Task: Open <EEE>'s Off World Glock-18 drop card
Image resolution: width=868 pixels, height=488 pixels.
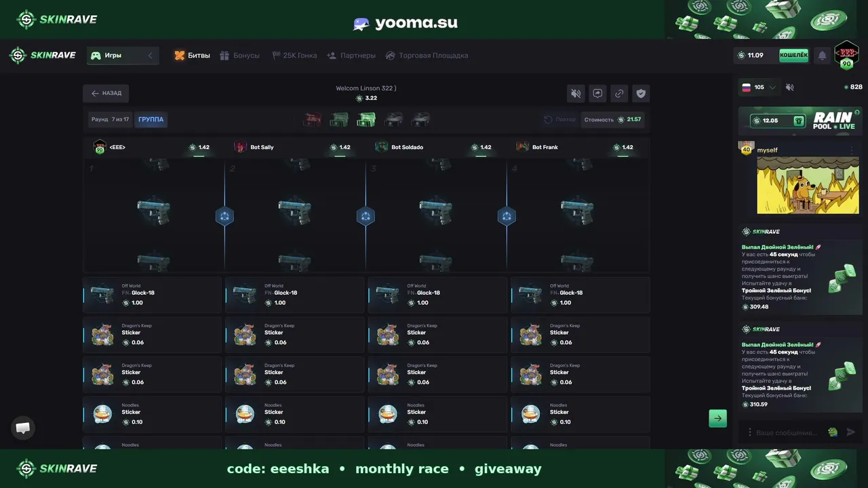Action: pyautogui.click(x=152, y=295)
